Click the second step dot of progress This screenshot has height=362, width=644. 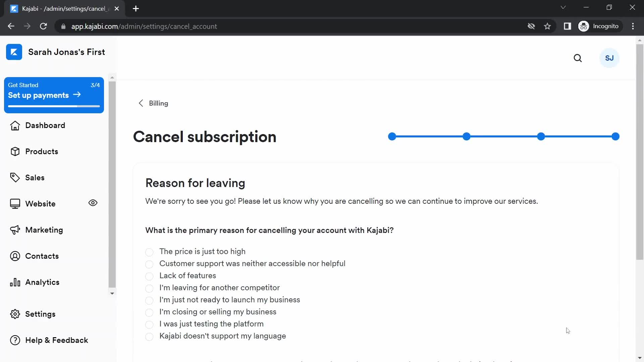point(466,136)
